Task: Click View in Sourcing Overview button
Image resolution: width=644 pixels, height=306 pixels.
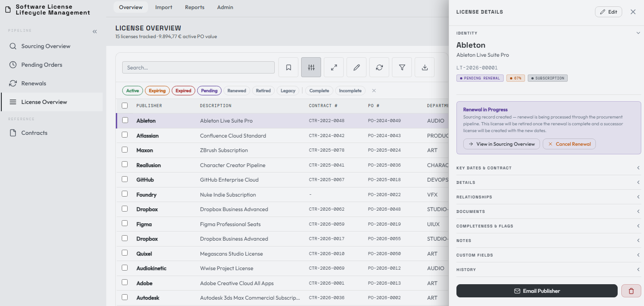Action: tap(501, 144)
